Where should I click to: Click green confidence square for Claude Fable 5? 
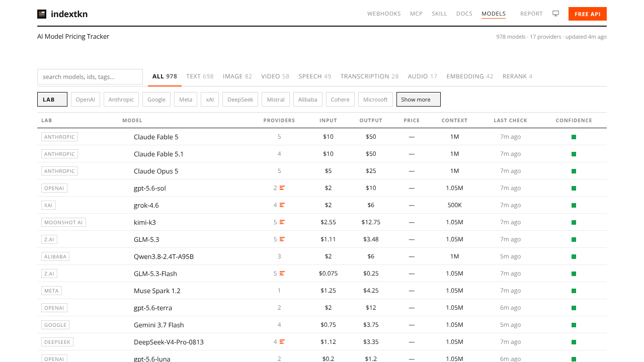(x=574, y=137)
